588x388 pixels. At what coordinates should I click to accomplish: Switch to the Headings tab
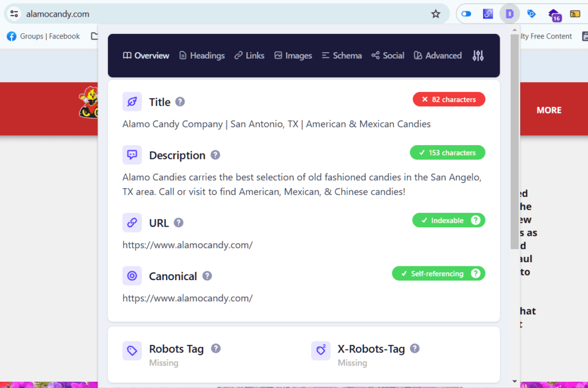pyautogui.click(x=202, y=56)
